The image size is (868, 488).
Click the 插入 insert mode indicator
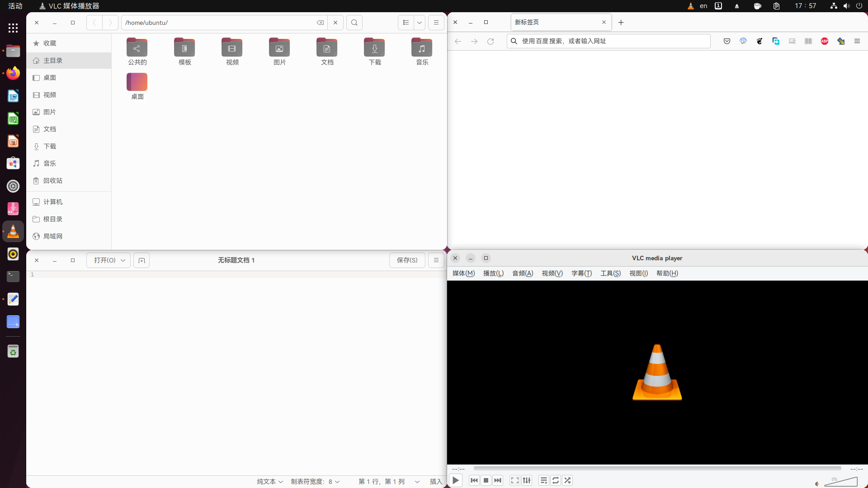tap(436, 482)
